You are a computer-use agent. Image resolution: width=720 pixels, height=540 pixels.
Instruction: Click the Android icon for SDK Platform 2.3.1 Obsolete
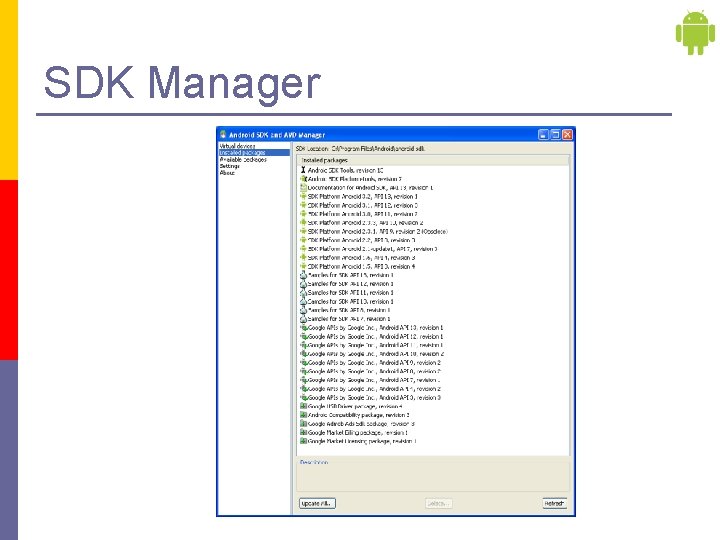(303, 231)
